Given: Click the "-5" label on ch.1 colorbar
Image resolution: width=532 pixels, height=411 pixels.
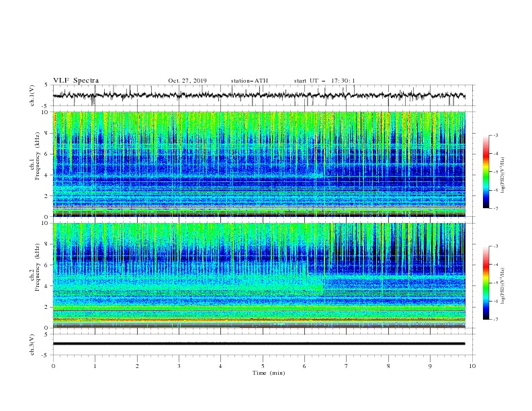Looking at the screenshot, I should tap(495, 172).
